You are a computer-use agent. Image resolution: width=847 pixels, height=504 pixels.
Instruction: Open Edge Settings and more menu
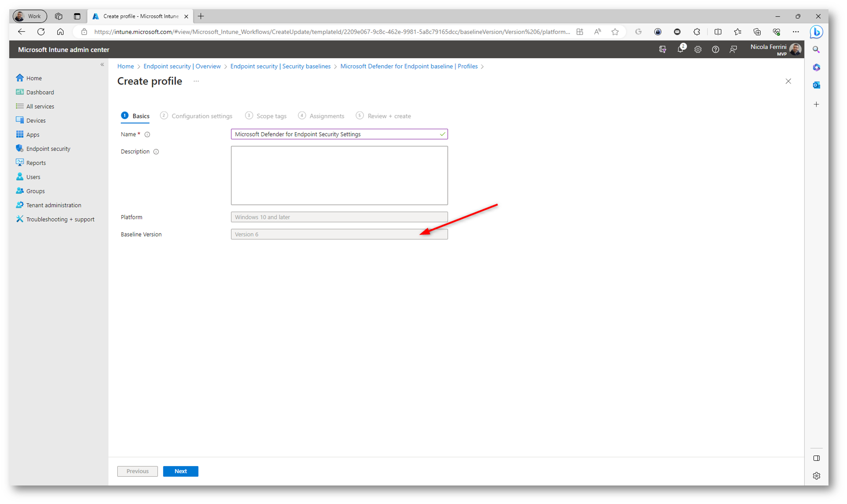pos(795,32)
